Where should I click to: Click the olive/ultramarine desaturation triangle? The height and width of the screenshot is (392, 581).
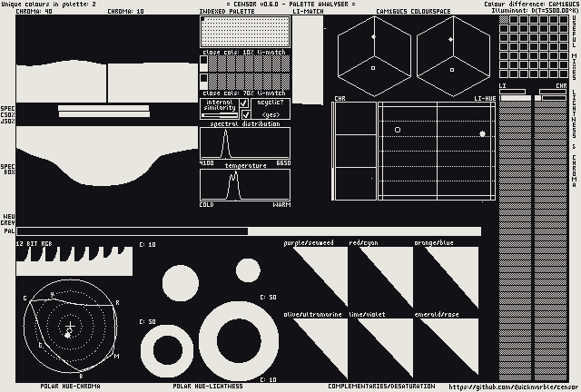pyautogui.click(x=320, y=348)
